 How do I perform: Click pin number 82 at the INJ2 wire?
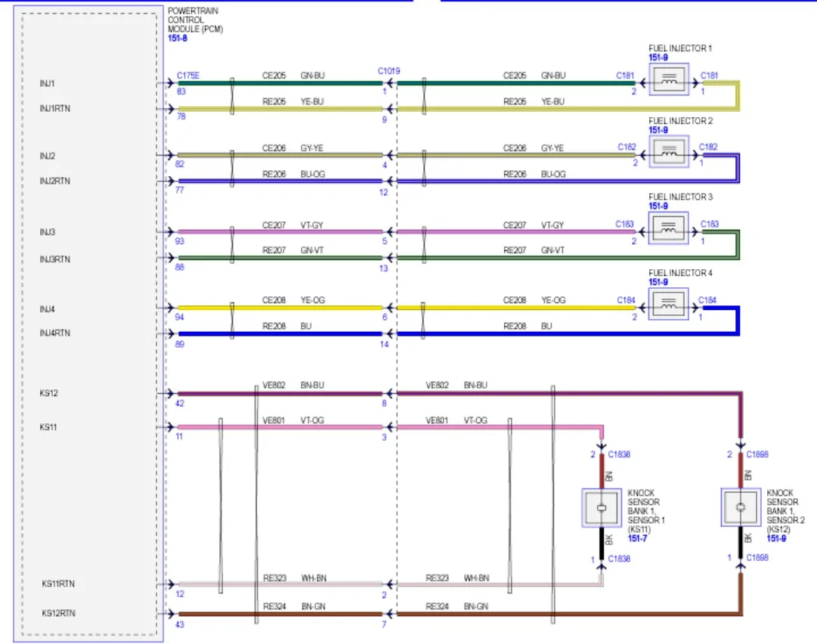[180, 163]
